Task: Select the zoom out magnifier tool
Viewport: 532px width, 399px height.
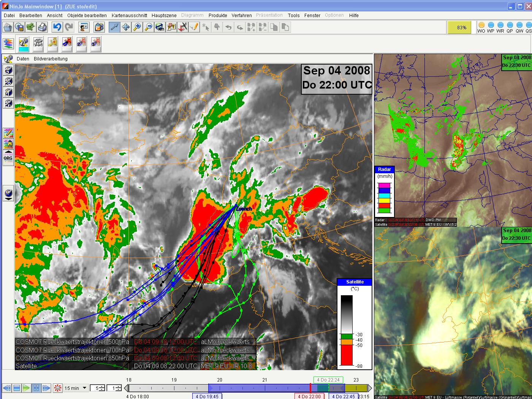Action: pos(148,27)
